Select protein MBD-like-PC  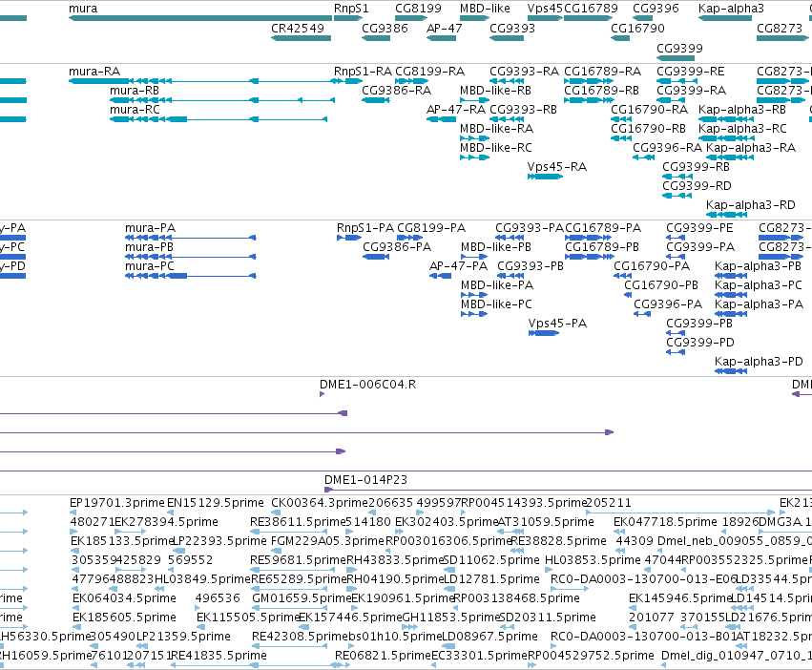[474, 314]
